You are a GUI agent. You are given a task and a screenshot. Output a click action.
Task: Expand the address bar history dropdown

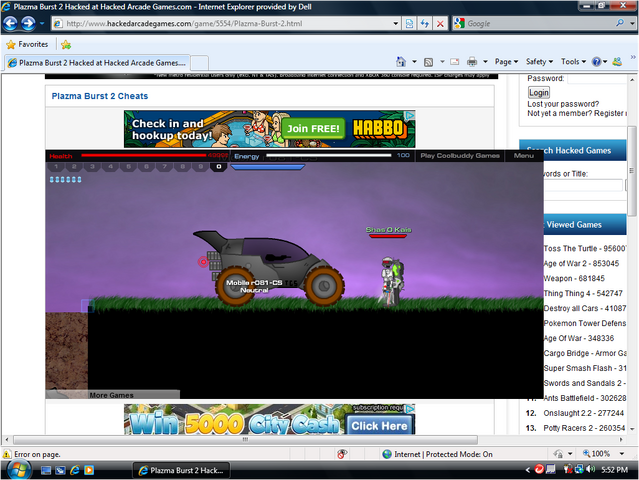[x=395, y=24]
